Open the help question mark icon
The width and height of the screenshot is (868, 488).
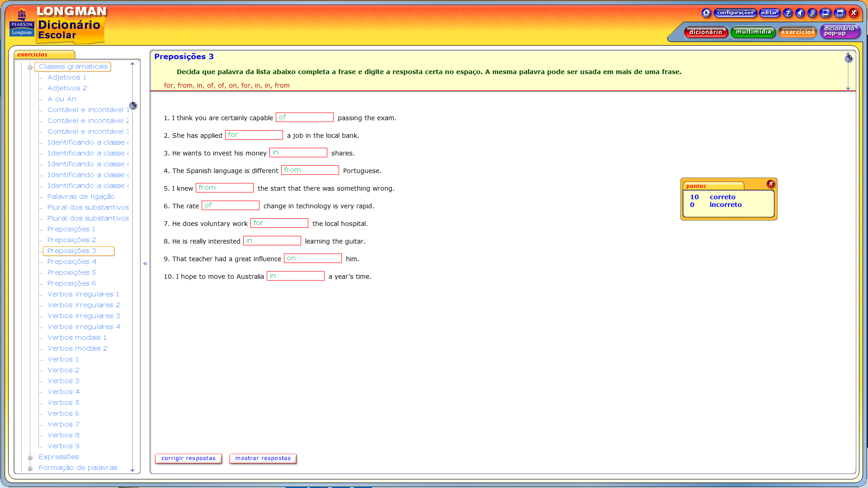click(x=788, y=13)
